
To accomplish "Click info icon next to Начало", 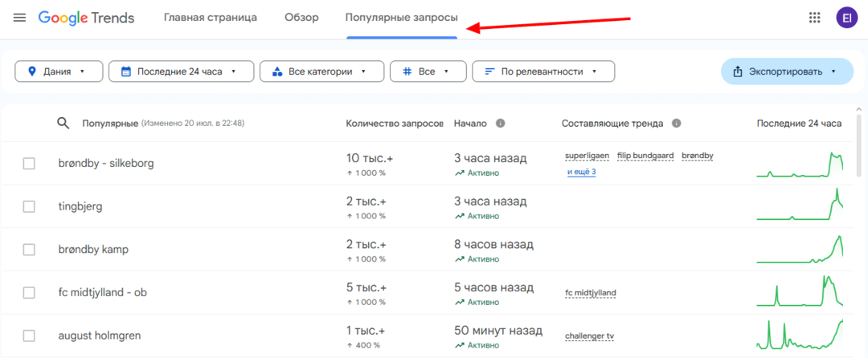I will (500, 123).
